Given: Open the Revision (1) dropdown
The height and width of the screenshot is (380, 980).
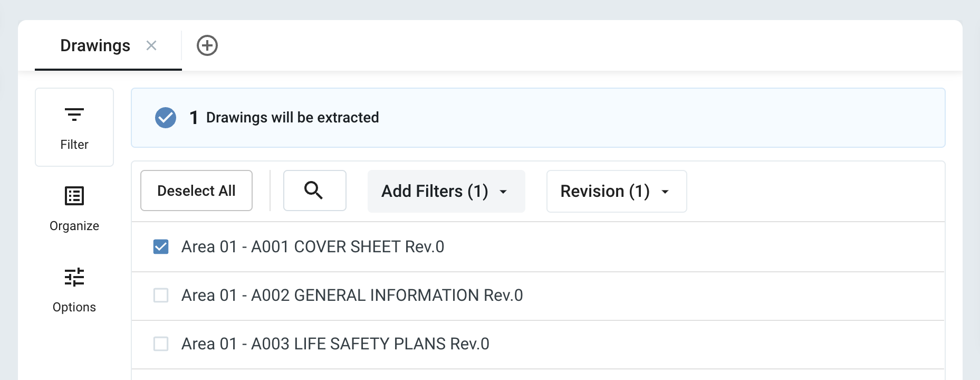Looking at the screenshot, I should (617, 191).
